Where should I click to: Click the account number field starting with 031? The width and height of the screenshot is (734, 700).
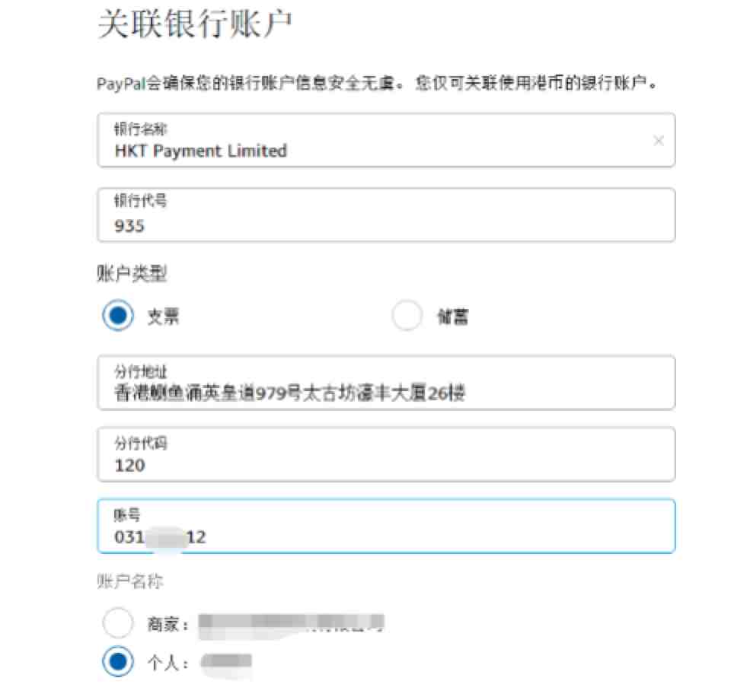[386, 526]
